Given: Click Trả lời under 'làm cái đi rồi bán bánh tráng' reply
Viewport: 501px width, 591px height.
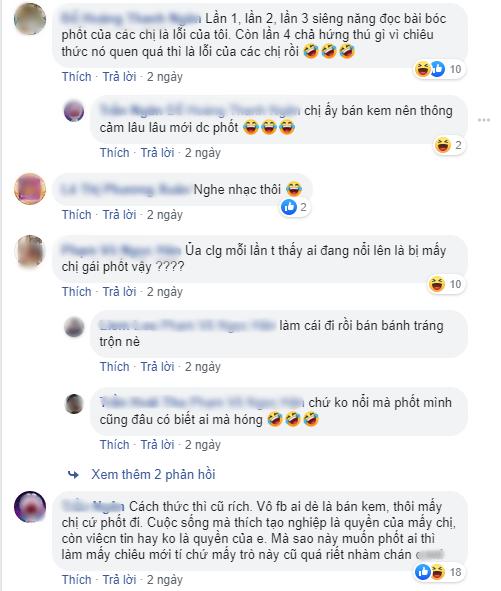Looking at the screenshot, I should [x=157, y=367].
